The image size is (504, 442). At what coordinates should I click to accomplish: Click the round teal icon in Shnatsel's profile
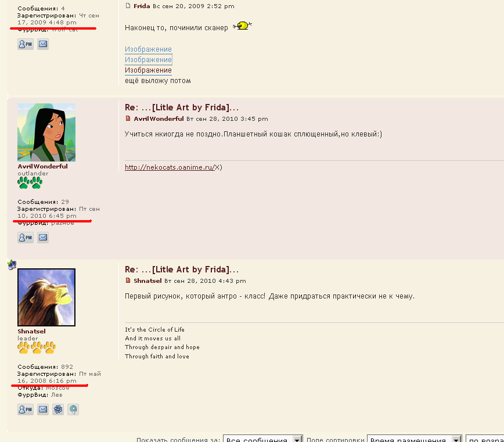click(73, 409)
